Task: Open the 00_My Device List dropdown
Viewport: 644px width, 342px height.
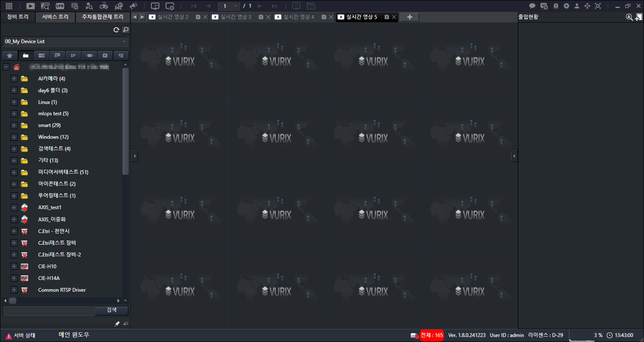Action: (65, 41)
